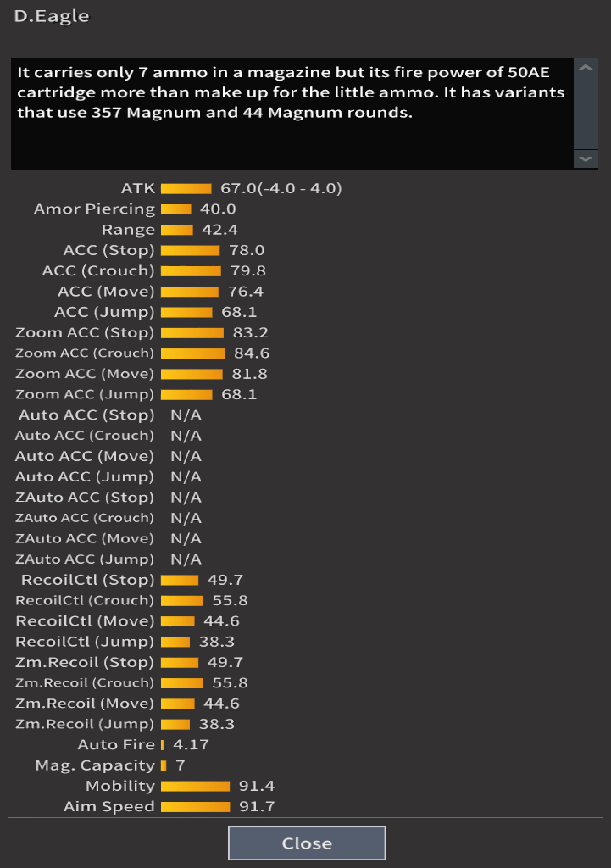This screenshot has height=868, width=611.
Task: Click the ACC (Stop) bar
Action: coord(191,250)
